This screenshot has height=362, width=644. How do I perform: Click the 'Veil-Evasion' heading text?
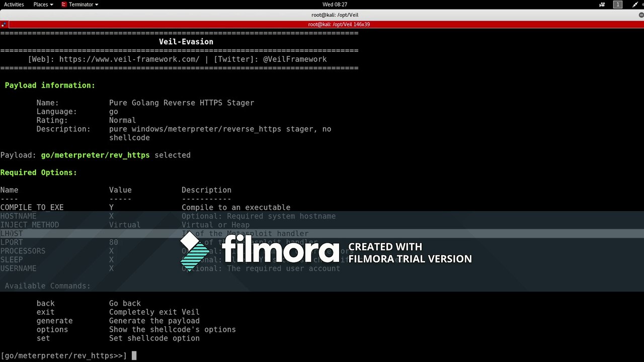186,42
